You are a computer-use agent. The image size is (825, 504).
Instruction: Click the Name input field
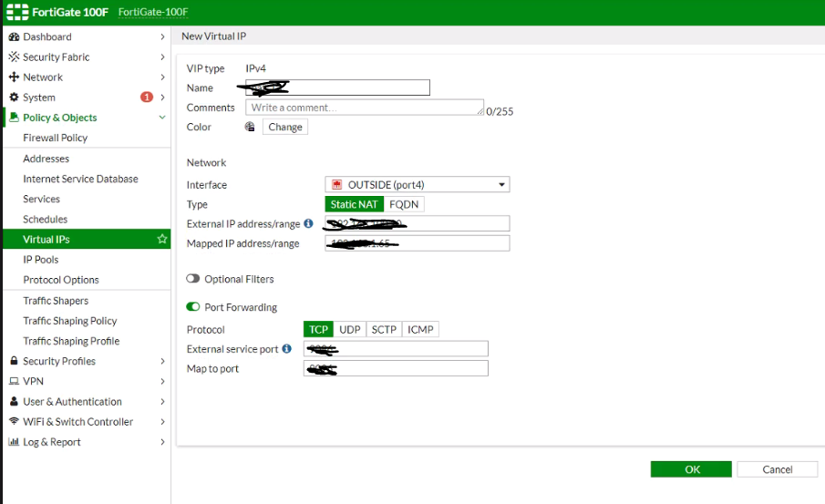click(x=338, y=87)
